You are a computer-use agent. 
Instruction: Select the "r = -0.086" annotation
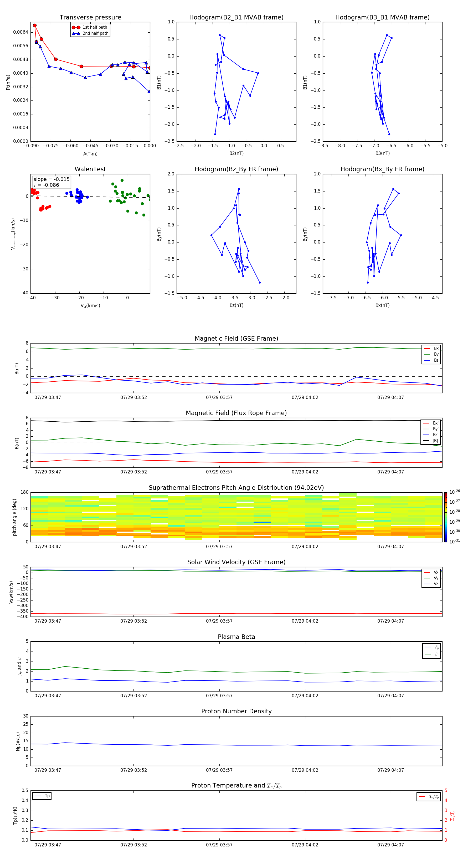47,185
